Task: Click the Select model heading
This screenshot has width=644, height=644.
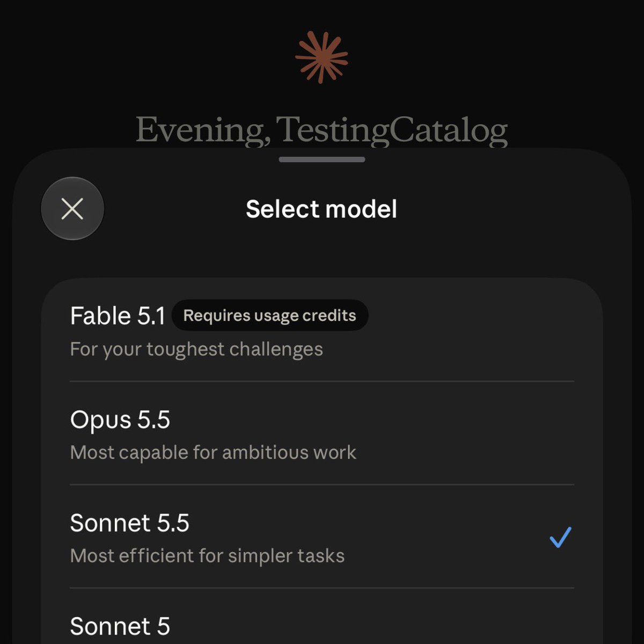Action: [321, 209]
